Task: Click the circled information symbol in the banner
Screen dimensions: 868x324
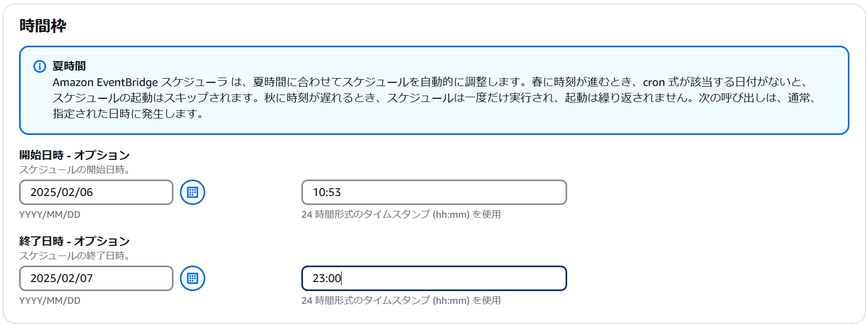Action: [38, 66]
